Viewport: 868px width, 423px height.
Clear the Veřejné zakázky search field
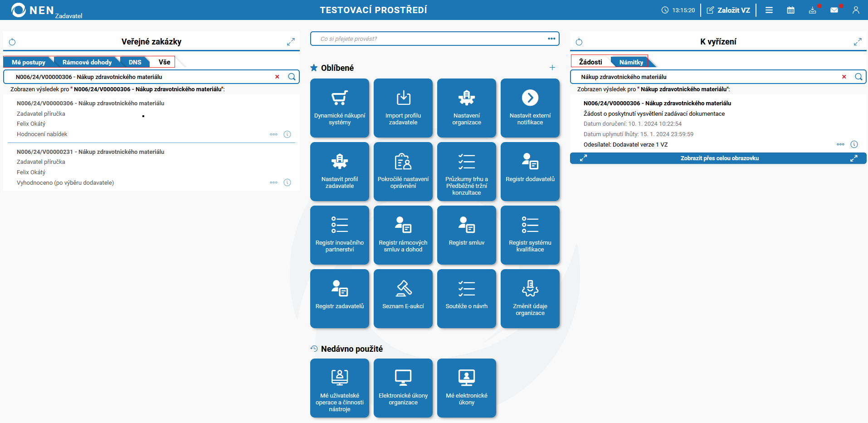coord(277,77)
